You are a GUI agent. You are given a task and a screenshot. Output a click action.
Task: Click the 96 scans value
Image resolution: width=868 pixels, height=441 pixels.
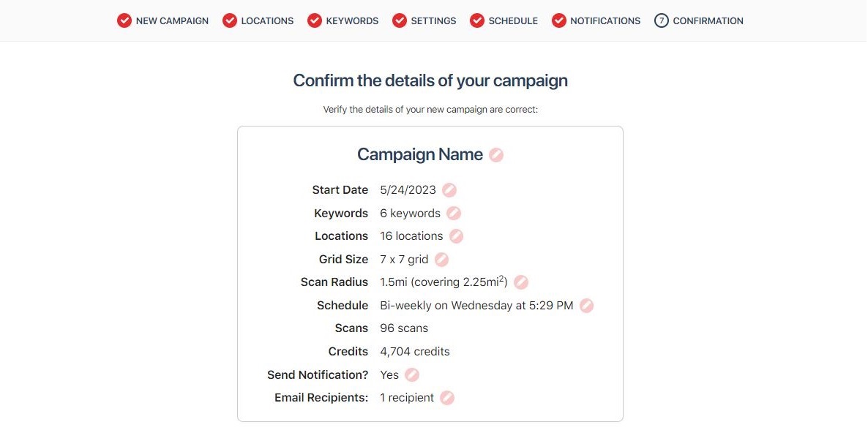pyautogui.click(x=404, y=328)
